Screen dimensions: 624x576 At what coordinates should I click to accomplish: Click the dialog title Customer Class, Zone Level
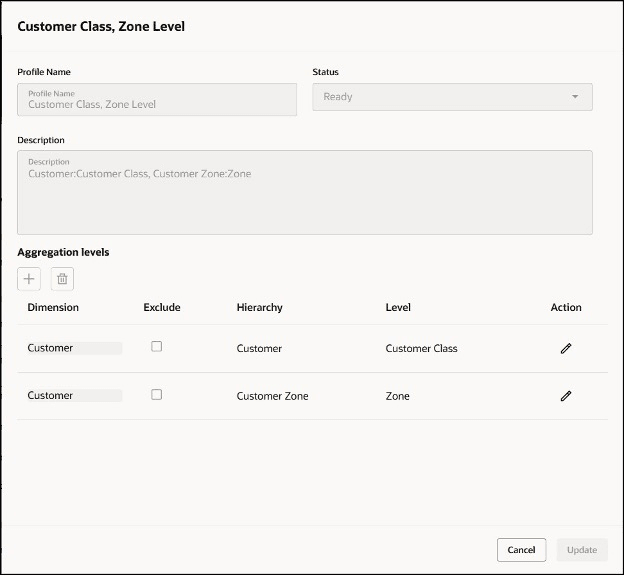pos(101,26)
